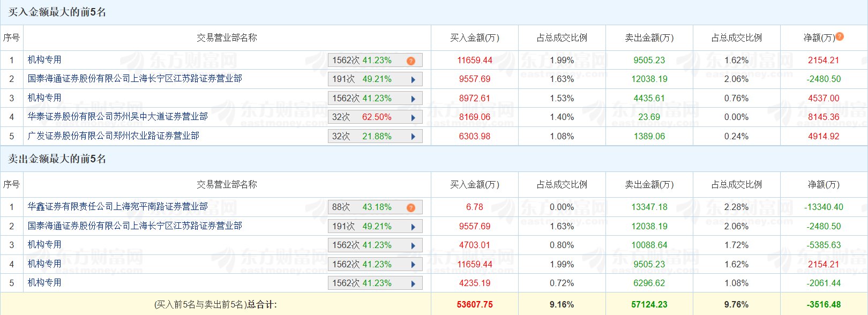Image resolution: width=868 pixels, height=315 pixels.
Task: Click arrow icon in sell-table 国泰海通证券 row
Action: click(x=413, y=227)
